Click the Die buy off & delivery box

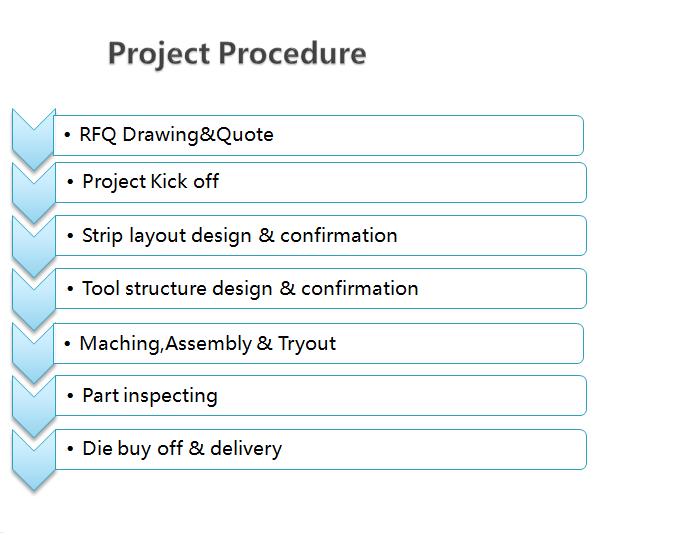point(321,449)
